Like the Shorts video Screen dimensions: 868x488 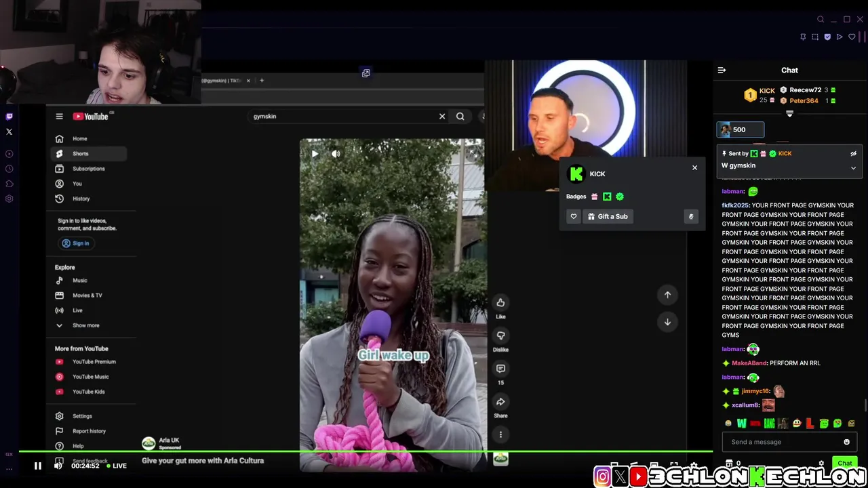(500, 303)
